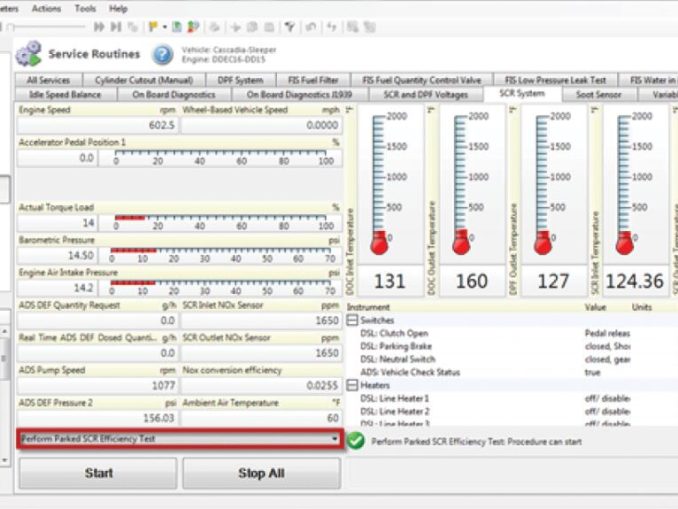
Task: Collapse the Heaters instrument group
Action: coord(352,385)
